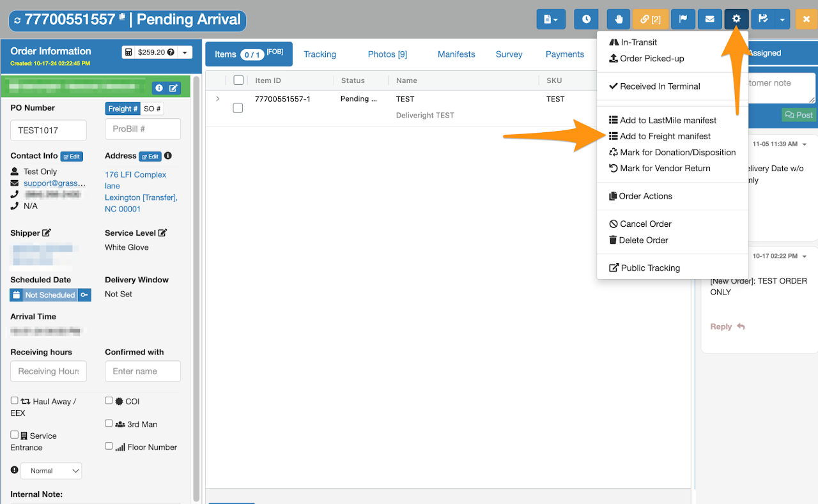Click the ProBill # input field
The image size is (818, 504).
tap(143, 129)
